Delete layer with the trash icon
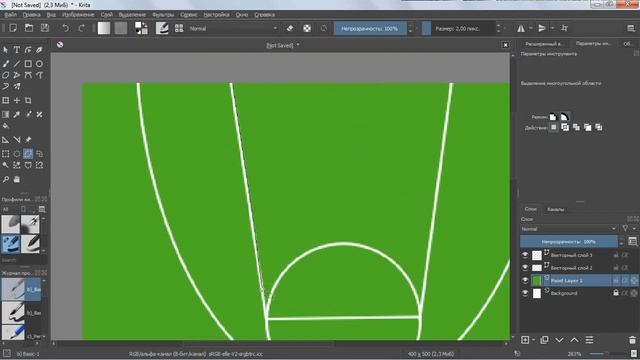Viewport: 640px width, 360px height. pyautogui.click(x=632, y=340)
